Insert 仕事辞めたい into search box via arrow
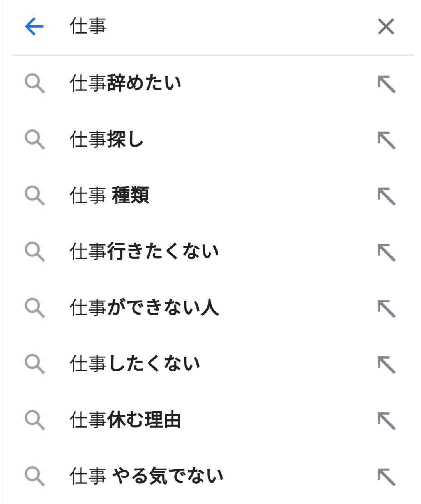Viewport: 421px width, 504px height. (386, 84)
